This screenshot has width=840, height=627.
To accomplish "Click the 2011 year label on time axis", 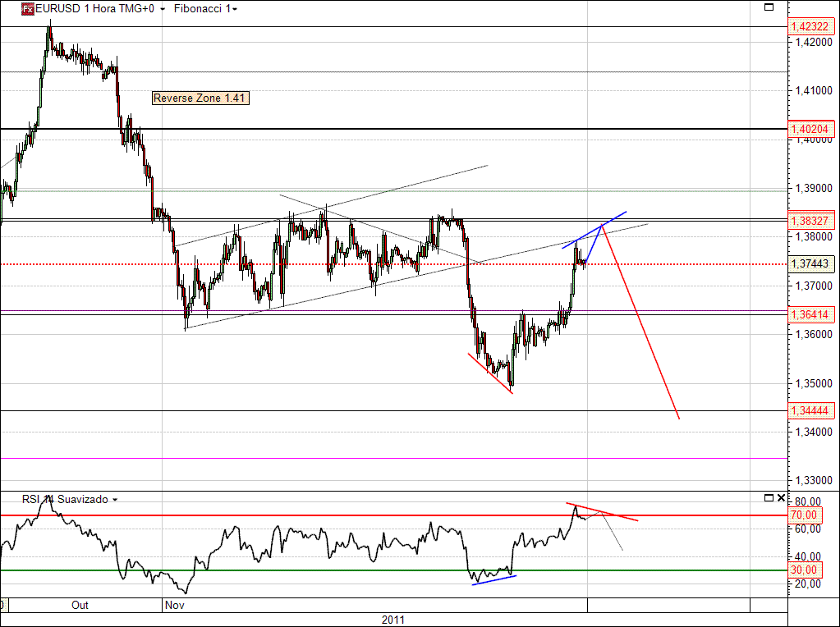I will [x=393, y=620].
